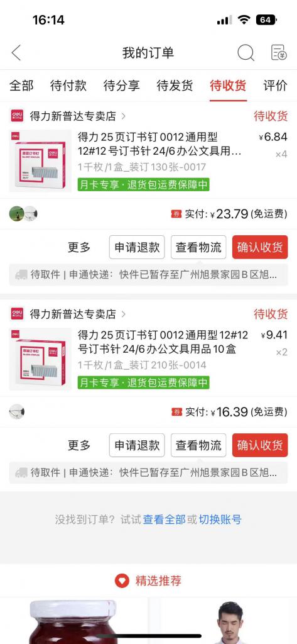Image resolution: width=297 pixels, height=644 pixels.
Task: Tap the group-buy avatars in first order
Action: click(x=23, y=214)
